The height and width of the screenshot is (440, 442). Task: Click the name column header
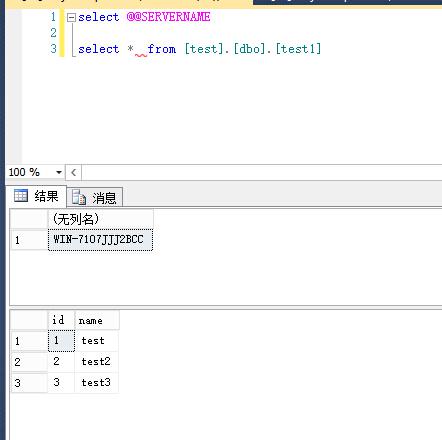[x=97, y=320]
